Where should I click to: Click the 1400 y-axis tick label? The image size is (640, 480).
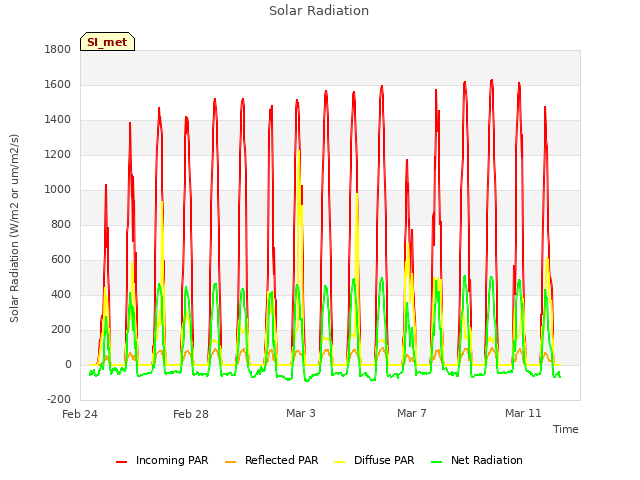pos(58,120)
